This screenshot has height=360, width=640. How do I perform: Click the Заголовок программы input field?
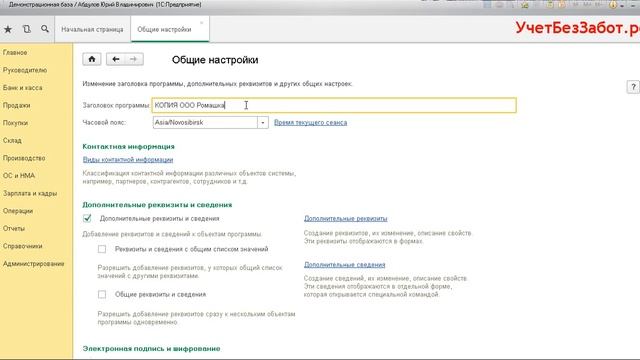(334, 105)
